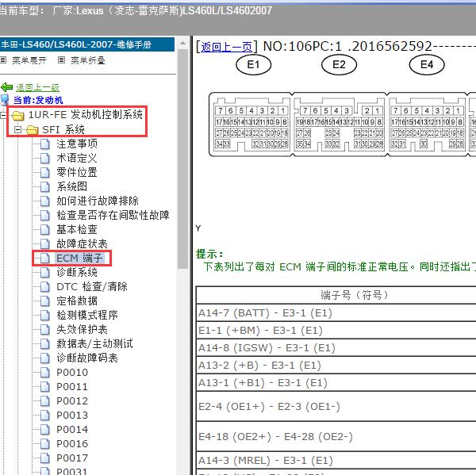The height and width of the screenshot is (475, 476).
Task: Select the P0011 trouble code entry
Action: (72, 386)
